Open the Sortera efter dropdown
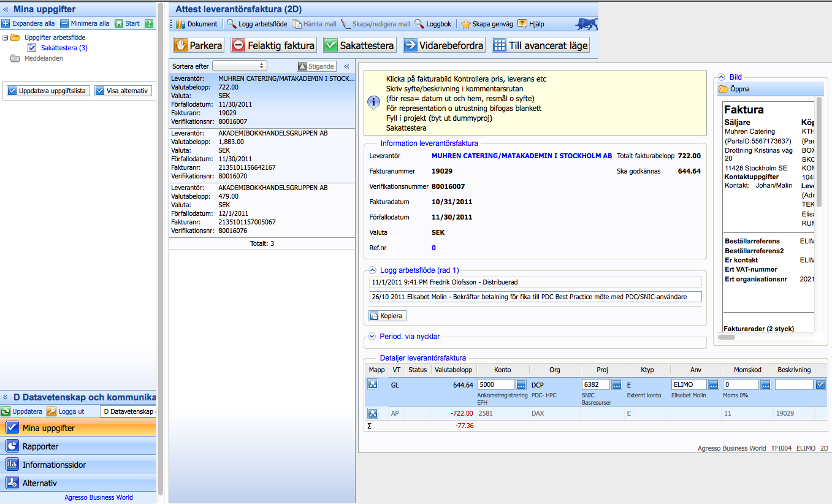 239,66
